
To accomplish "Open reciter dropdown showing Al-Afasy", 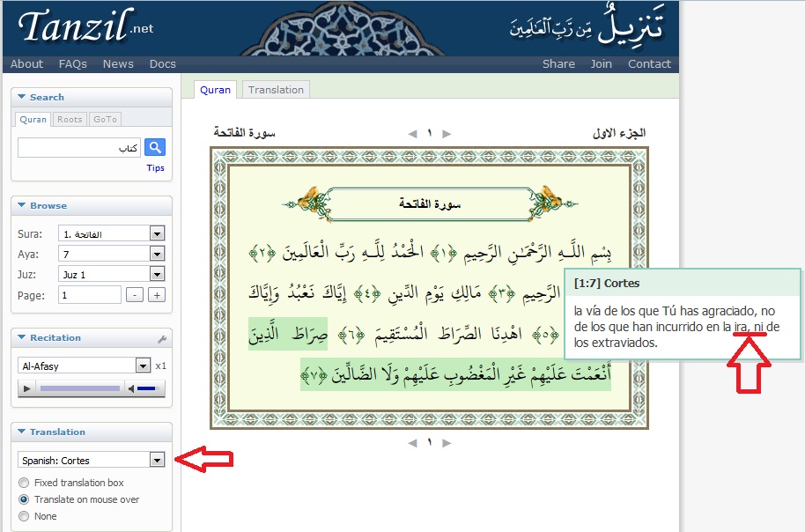I will 84,366.
